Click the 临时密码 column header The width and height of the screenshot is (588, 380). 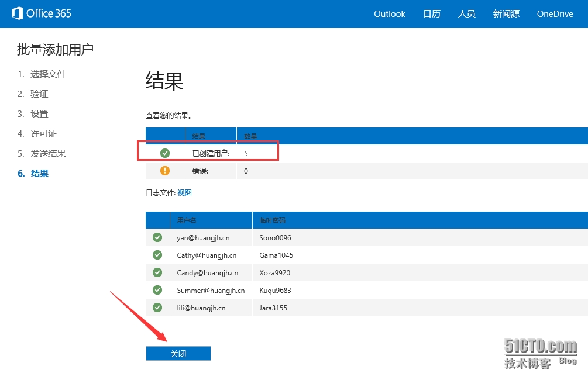pos(273,220)
